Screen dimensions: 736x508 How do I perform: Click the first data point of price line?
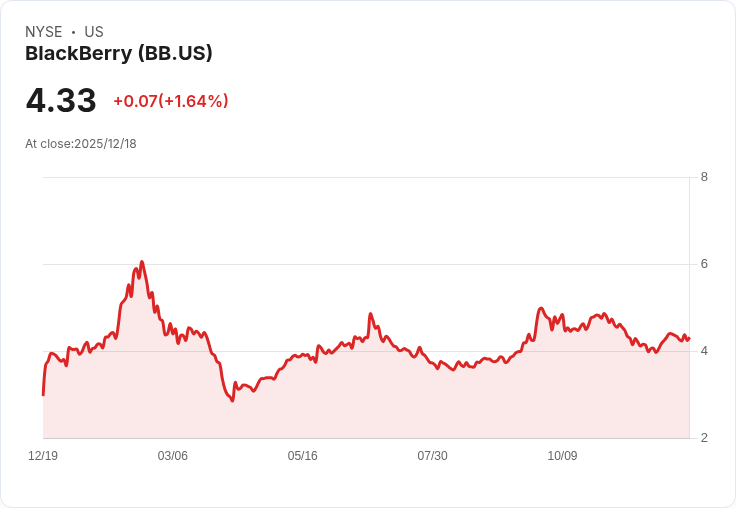click(x=43, y=395)
